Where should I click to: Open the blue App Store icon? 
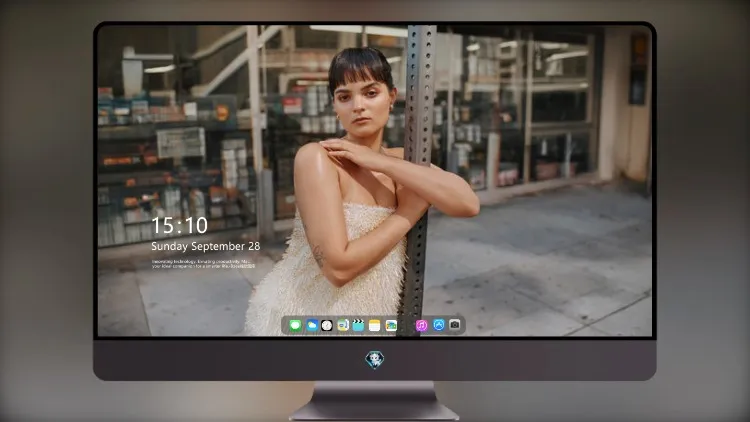439,325
